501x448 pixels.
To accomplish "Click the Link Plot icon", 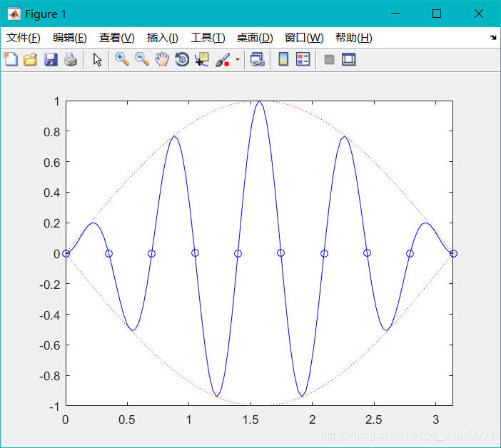I will 258,60.
